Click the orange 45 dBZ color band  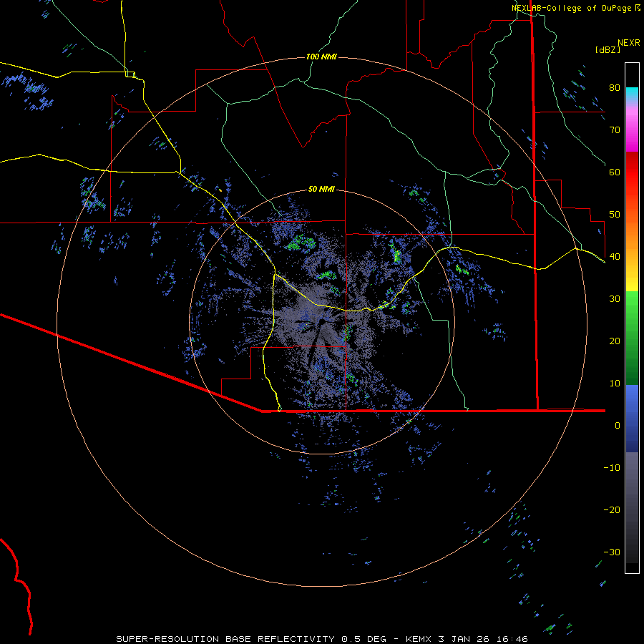tap(632, 235)
